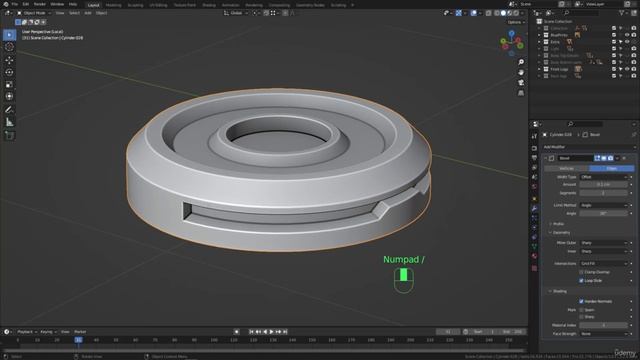Open the Tool properties tab
This screenshot has width=640, height=360.
coord(534,136)
